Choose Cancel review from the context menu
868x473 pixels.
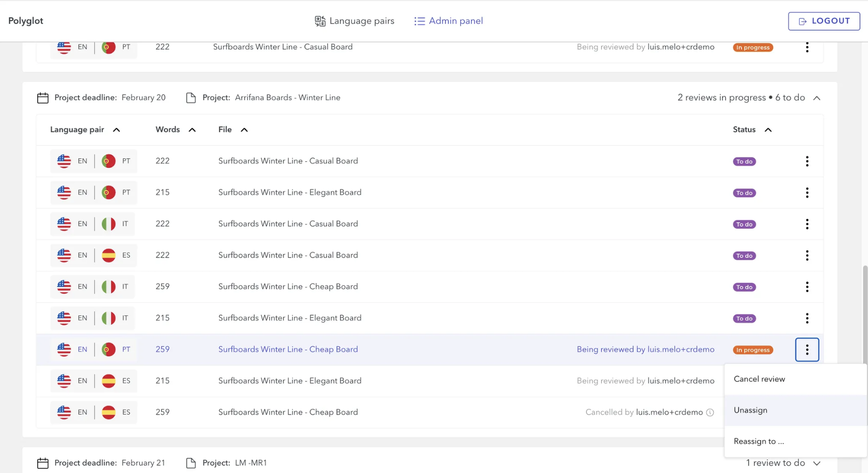(795, 379)
